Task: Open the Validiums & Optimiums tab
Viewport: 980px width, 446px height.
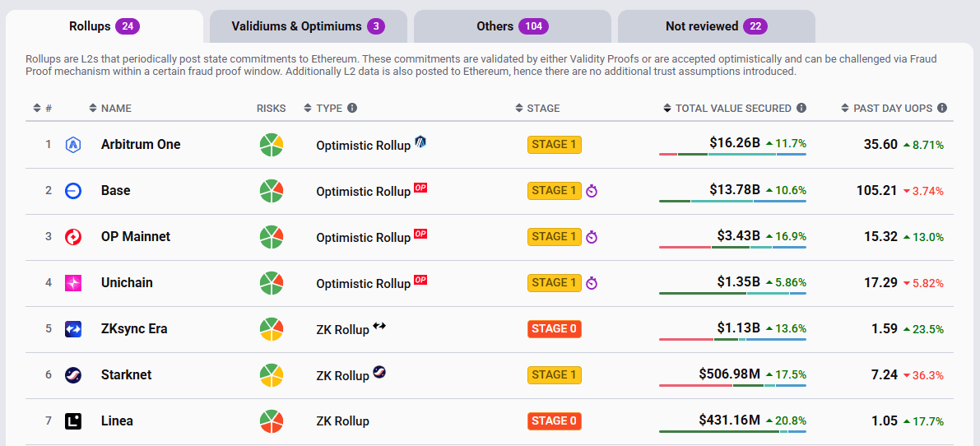Action: click(x=308, y=26)
